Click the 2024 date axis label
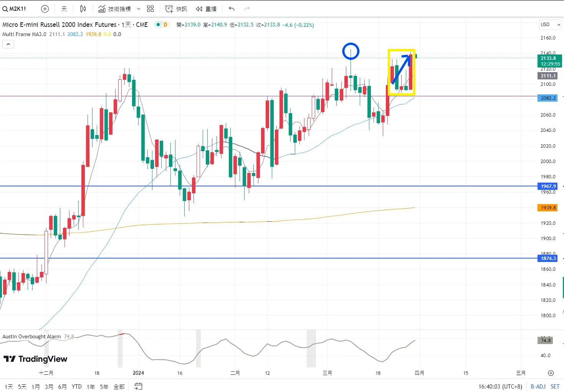Screen dimensions: 564x392 pos(138,373)
